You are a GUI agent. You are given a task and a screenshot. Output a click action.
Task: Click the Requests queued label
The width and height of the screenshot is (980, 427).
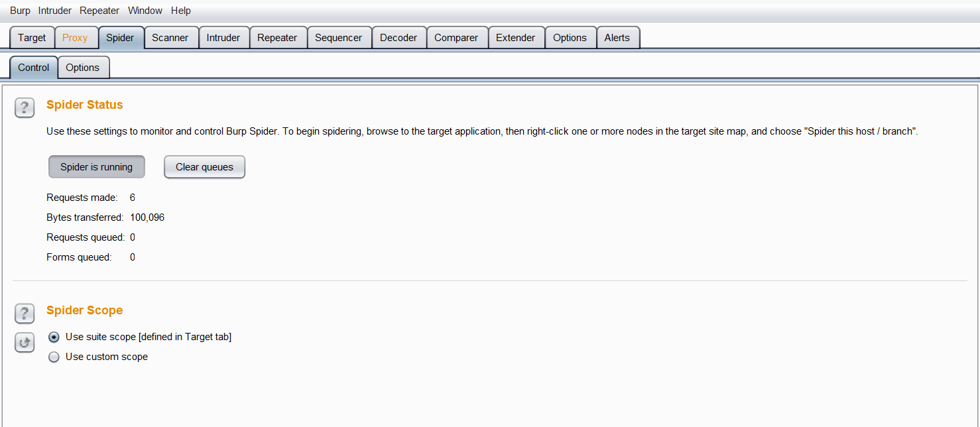86,237
